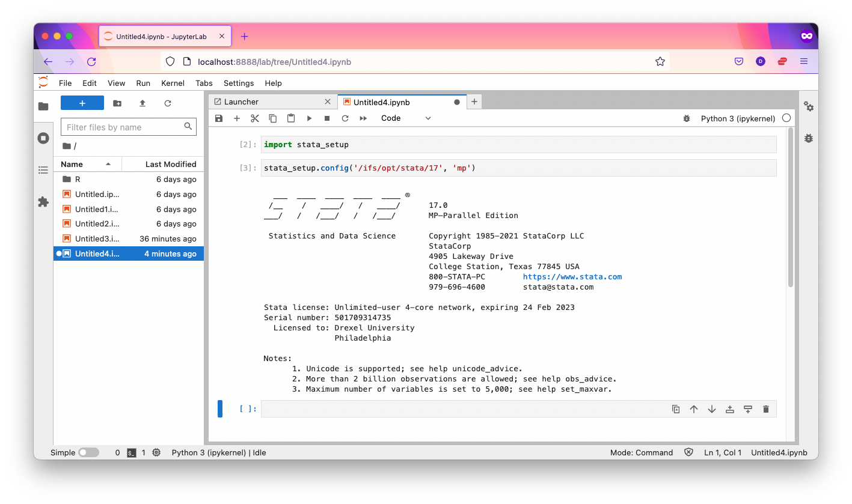Open the File Browser sidebar panel

point(43,106)
